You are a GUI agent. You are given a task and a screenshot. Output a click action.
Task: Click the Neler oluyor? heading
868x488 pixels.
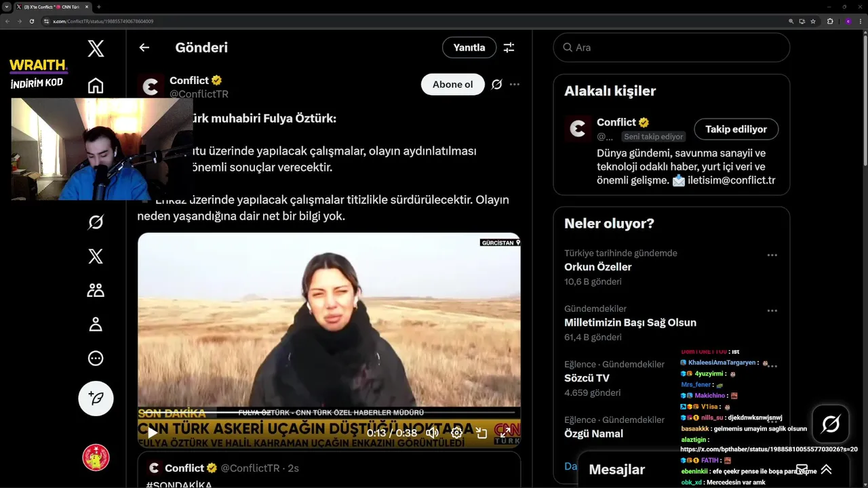[x=609, y=224]
